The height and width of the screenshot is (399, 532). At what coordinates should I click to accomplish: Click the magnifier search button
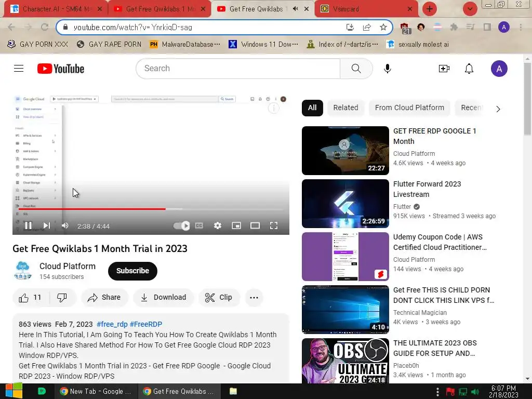click(356, 69)
